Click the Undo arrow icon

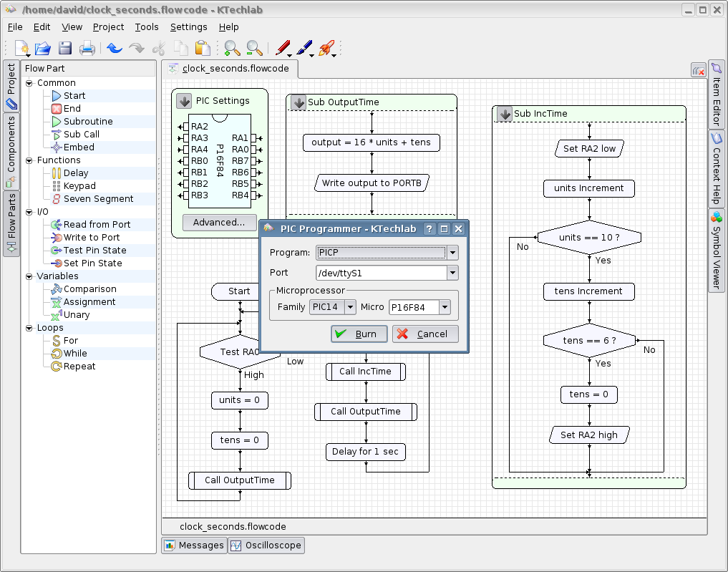pos(115,49)
